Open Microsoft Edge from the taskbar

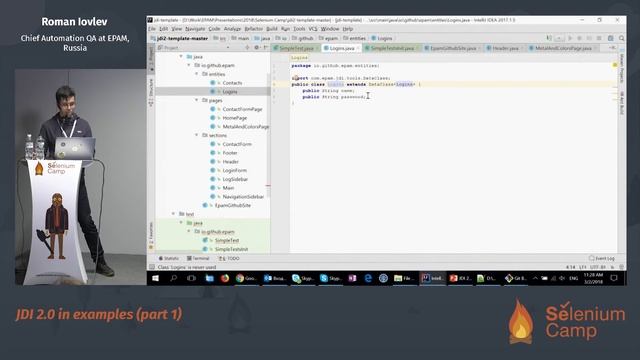click(x=368, y=278)
